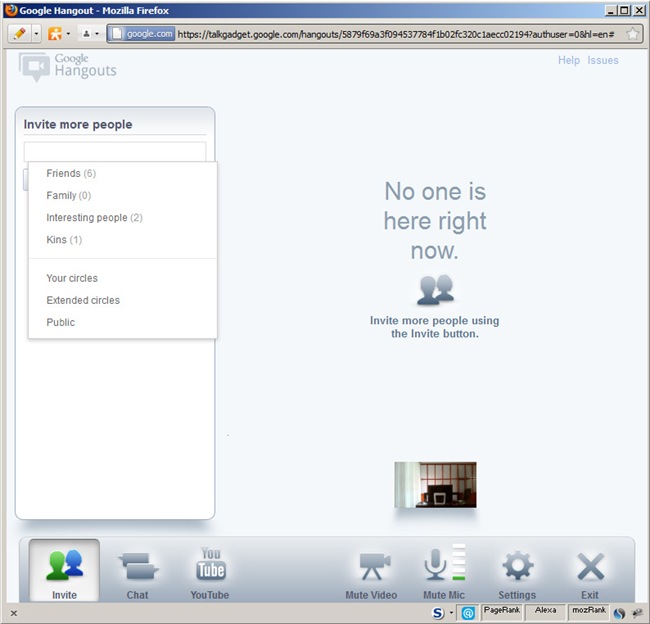
Task: Choose Extended circles option
Action: (x=123, y=300)
